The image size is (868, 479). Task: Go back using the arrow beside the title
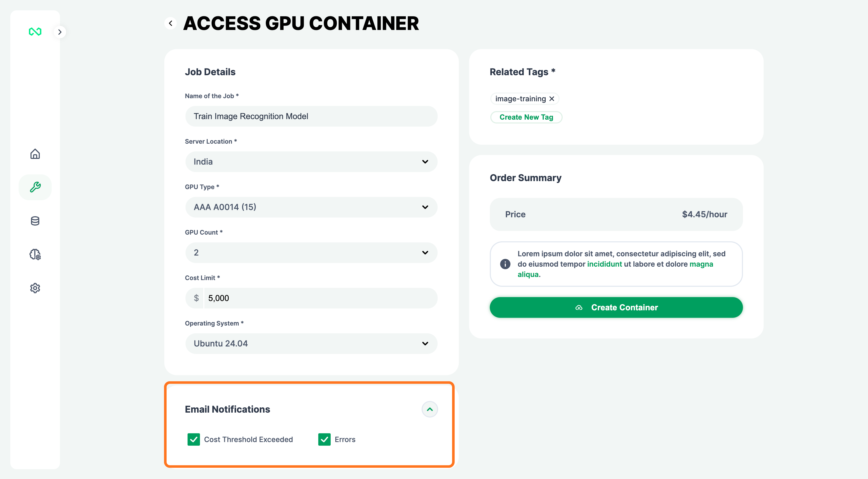pyautogui.click(x=171, y=23)
